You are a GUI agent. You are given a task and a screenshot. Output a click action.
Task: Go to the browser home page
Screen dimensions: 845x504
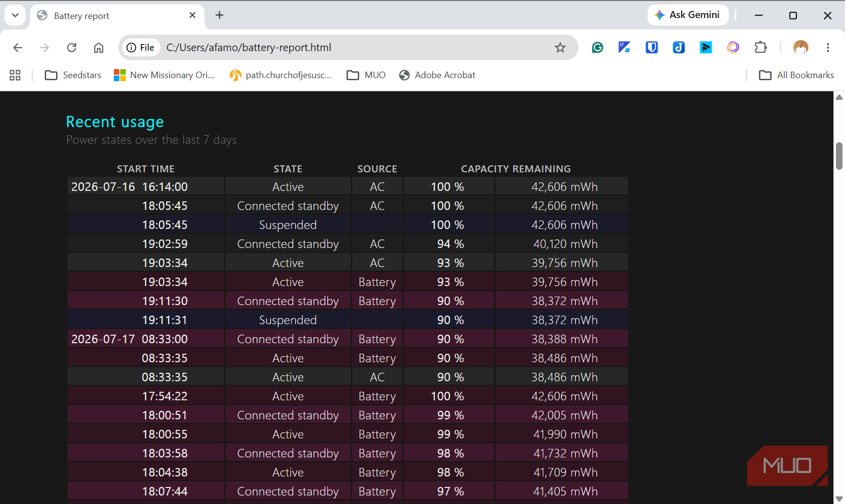click(x=99, y=48)
